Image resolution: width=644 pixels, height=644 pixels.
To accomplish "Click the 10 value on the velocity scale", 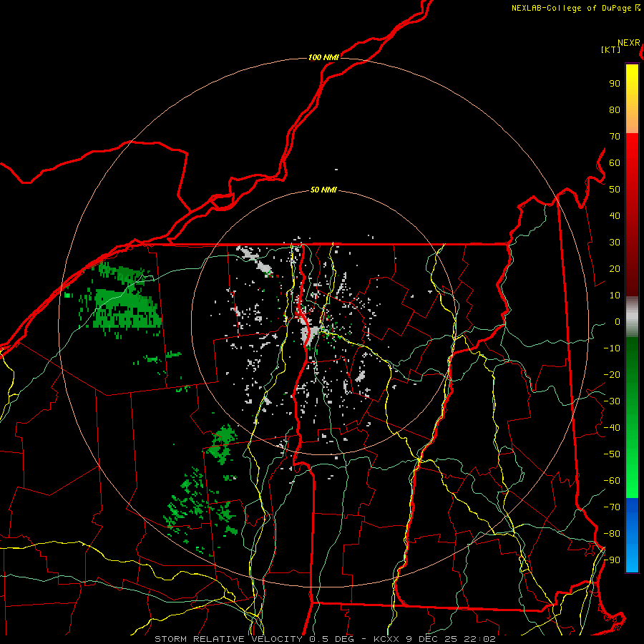I will tap(615, 296).
